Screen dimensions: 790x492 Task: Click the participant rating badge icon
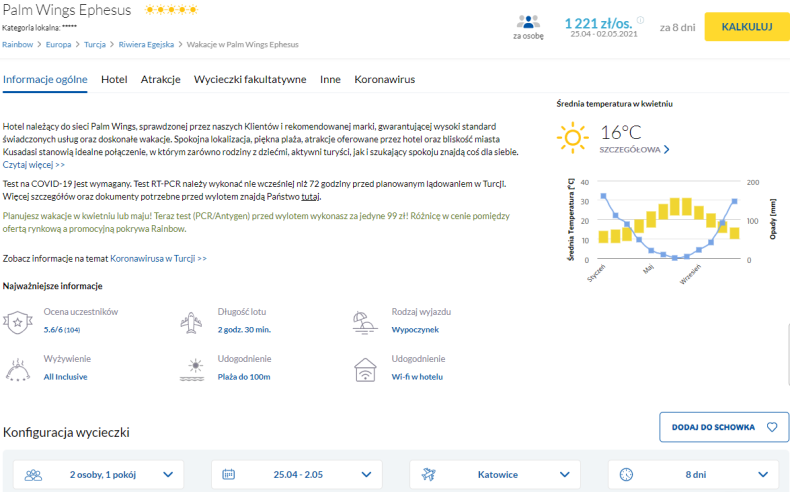[x=18, y=322]
